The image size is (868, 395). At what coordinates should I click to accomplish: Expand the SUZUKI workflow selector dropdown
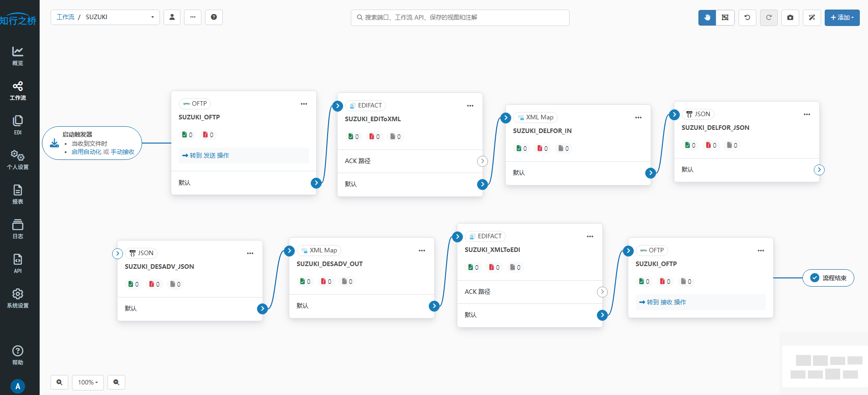pyautogui.click(x=152, y=17)
